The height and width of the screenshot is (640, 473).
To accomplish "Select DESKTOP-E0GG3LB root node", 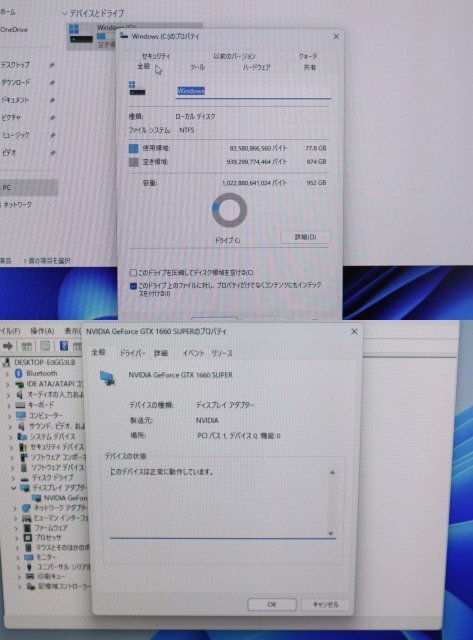I will [44, 362].
